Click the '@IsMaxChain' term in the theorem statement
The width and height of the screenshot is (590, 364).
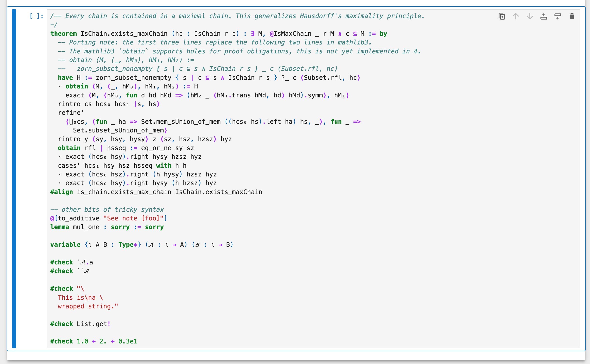click(290, 34)
